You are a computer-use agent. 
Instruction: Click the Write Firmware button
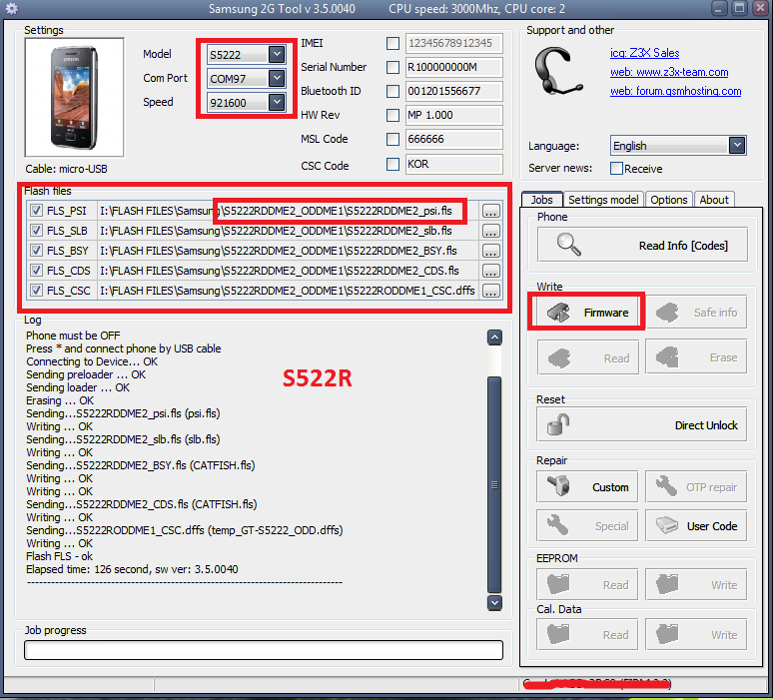pyautogui.click(x=586, y=312)
